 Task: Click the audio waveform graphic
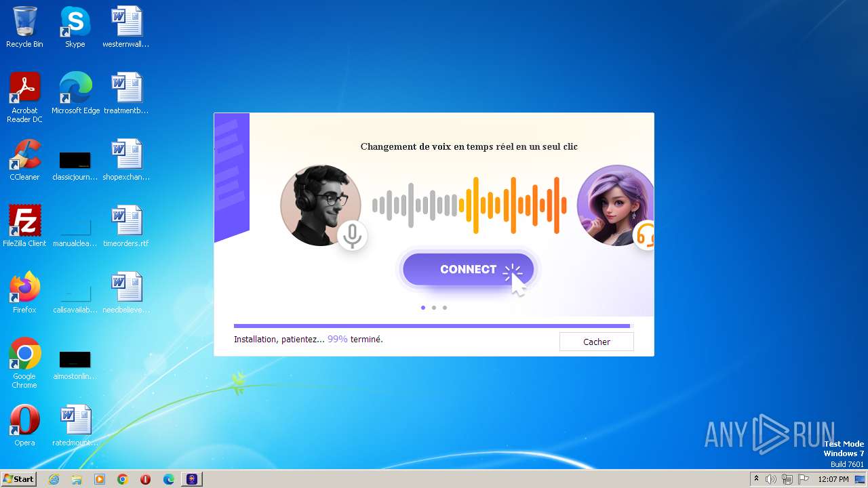(469, 205)
